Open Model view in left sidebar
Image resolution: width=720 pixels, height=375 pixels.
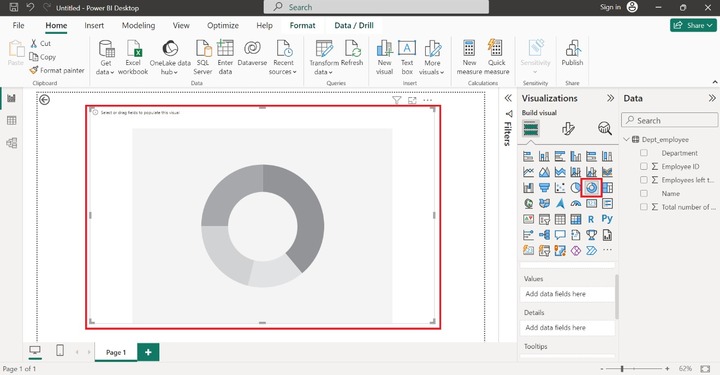11,143
